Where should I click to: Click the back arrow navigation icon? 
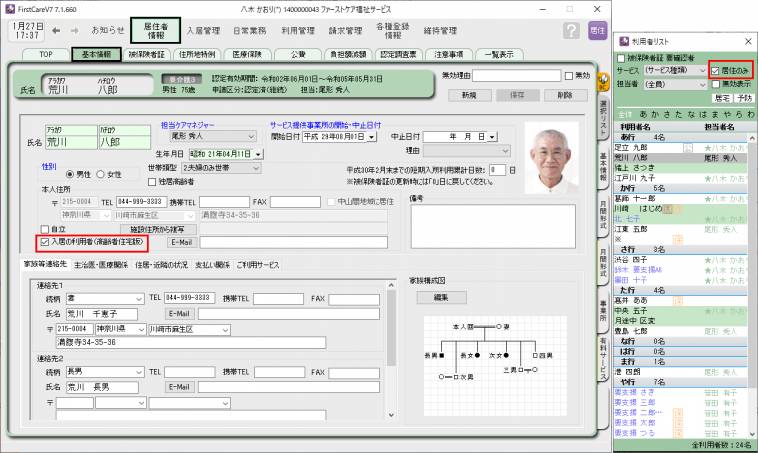coord(57,31)
